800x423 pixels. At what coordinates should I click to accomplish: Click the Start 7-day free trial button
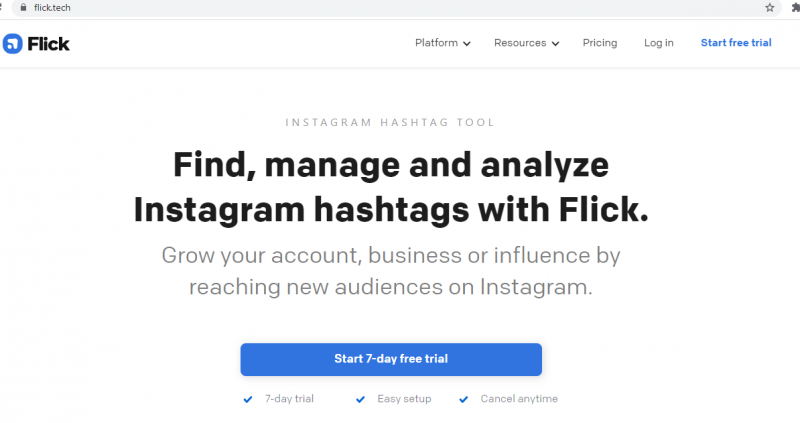pos(391,359)
